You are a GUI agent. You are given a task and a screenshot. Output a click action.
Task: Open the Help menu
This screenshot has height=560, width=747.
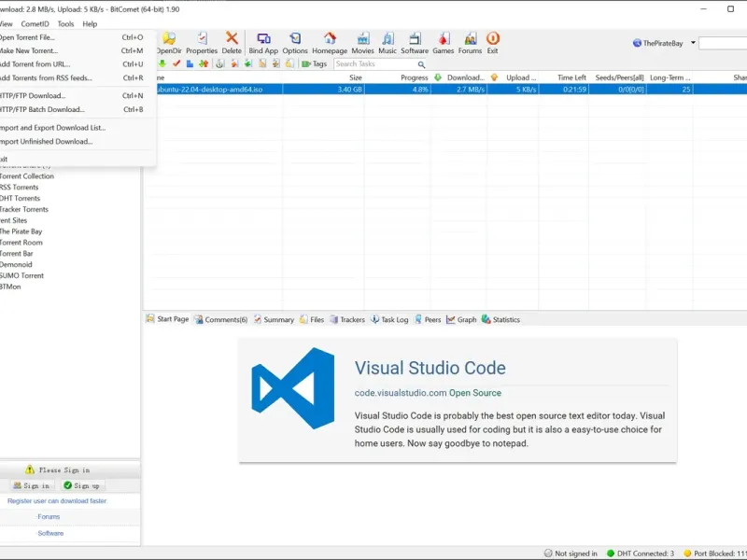(x=90, y=24)
